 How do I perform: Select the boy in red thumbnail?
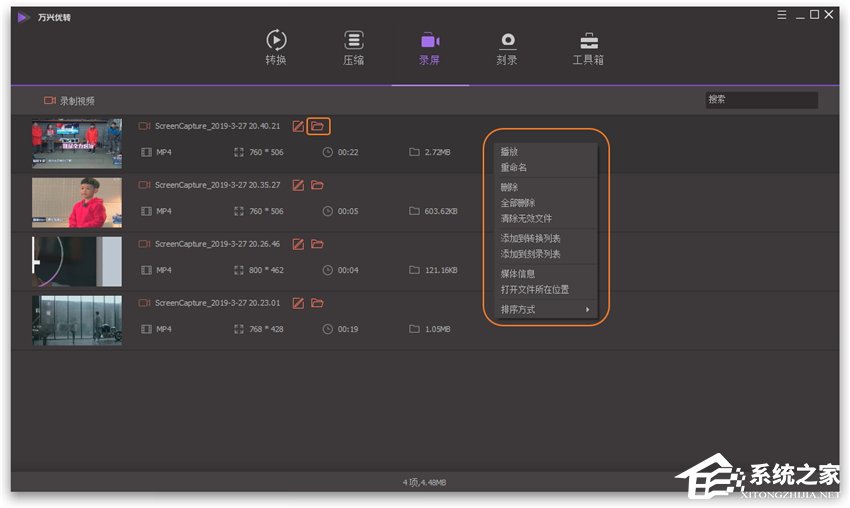point(77,203)
